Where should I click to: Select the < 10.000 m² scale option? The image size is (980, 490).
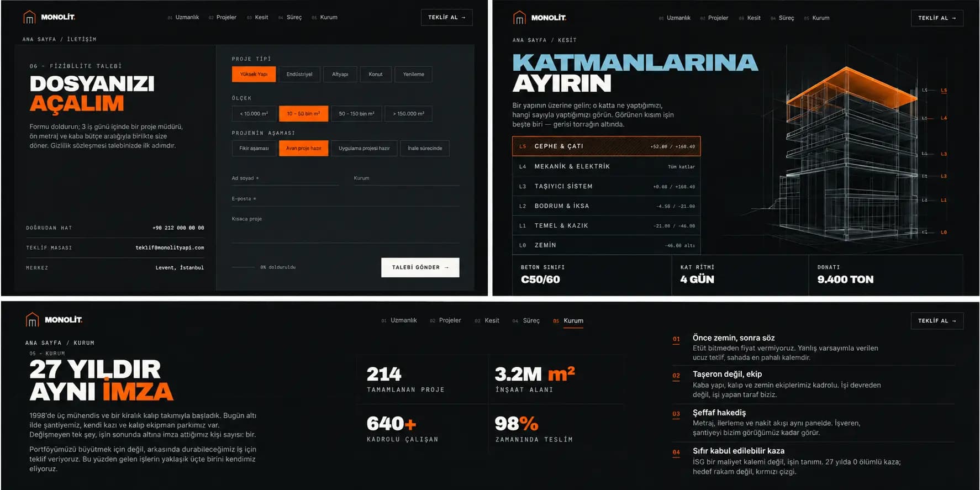pyautogui.click(x=254, y=114)
